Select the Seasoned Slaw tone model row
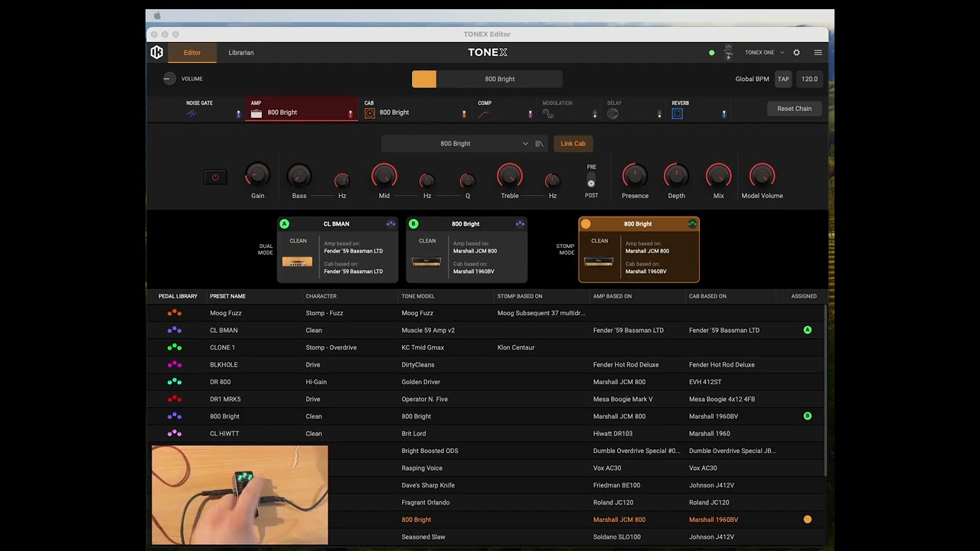 (x=487, y=536)
